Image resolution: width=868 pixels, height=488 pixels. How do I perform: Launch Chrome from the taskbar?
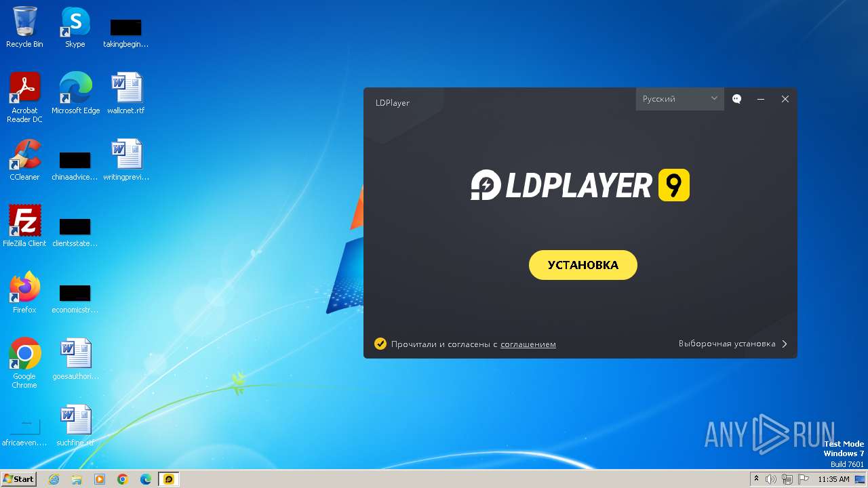tap(123, 479)
